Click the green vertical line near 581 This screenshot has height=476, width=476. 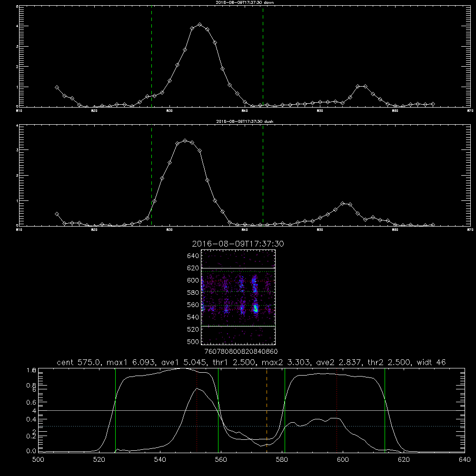[285, 410]
